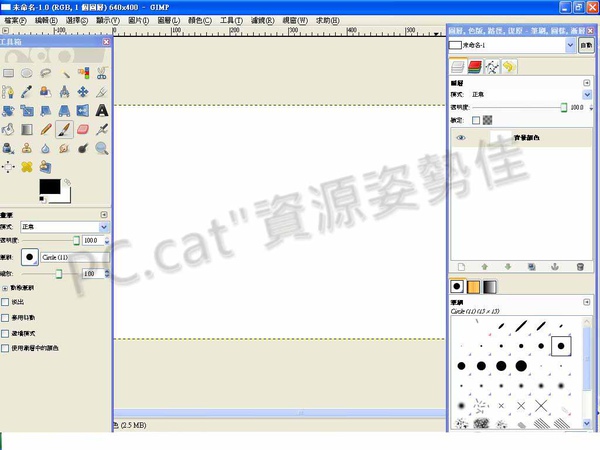Enable the Apply Jitter checkbox
Viewport: 600px width, 450px height.
[x=5, y=318]
